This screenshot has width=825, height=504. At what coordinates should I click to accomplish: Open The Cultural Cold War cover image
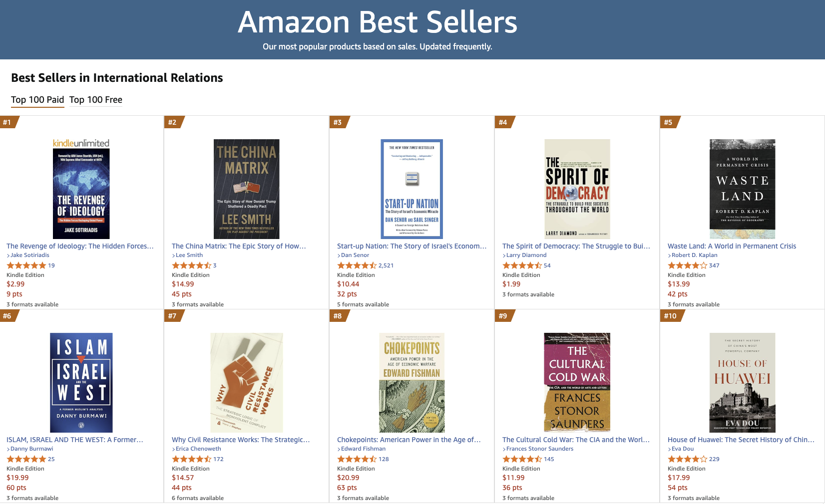577,383
